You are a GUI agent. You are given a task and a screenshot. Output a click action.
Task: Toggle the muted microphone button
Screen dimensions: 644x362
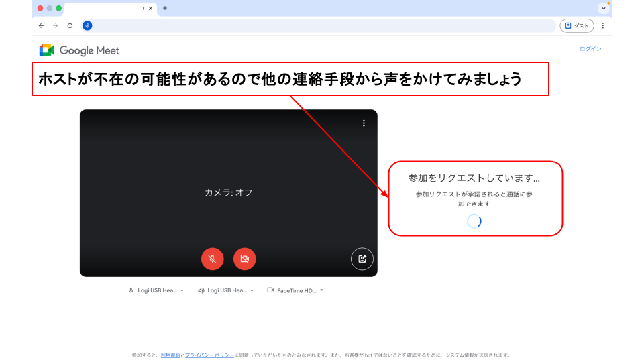pos(212,259)
